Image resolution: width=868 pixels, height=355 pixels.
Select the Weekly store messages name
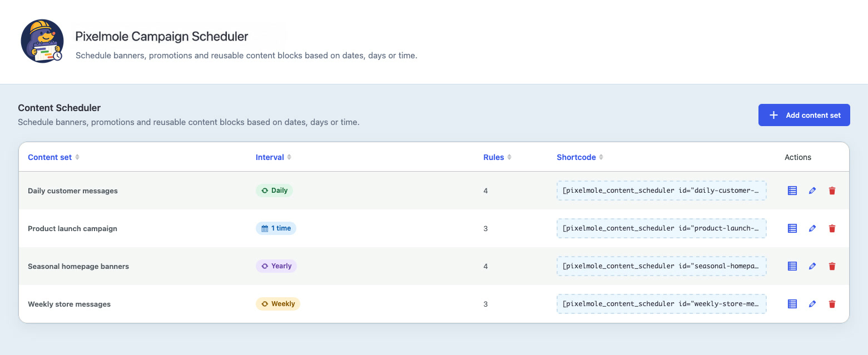69,304
